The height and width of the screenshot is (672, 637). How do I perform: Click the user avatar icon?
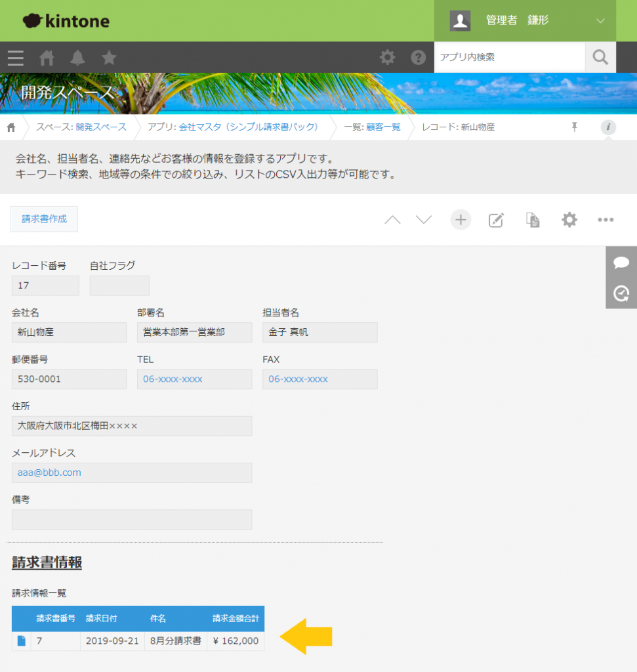coord(460,20)
